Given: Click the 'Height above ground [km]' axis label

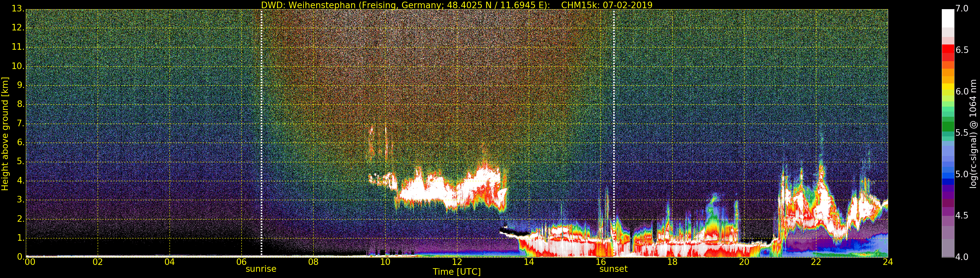Looking at the screenshot, I should tap(5, 134).
